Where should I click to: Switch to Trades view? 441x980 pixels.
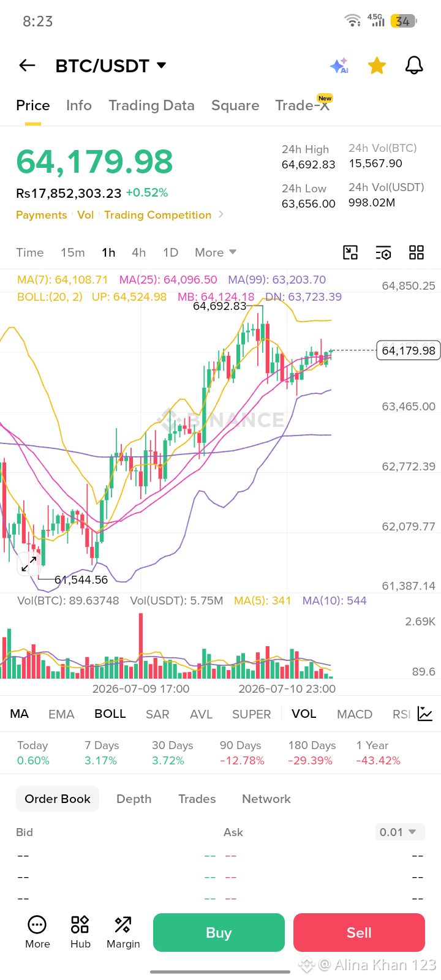click(197, 799)
